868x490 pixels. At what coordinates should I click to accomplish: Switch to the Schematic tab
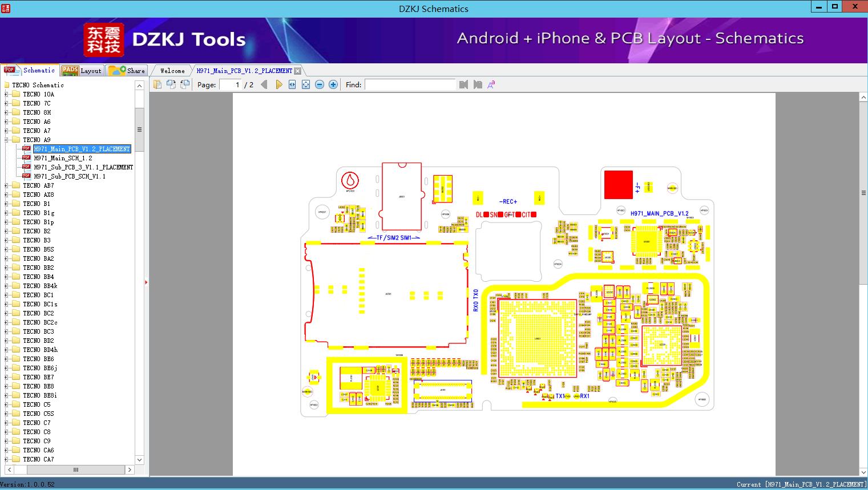[30, 70]
